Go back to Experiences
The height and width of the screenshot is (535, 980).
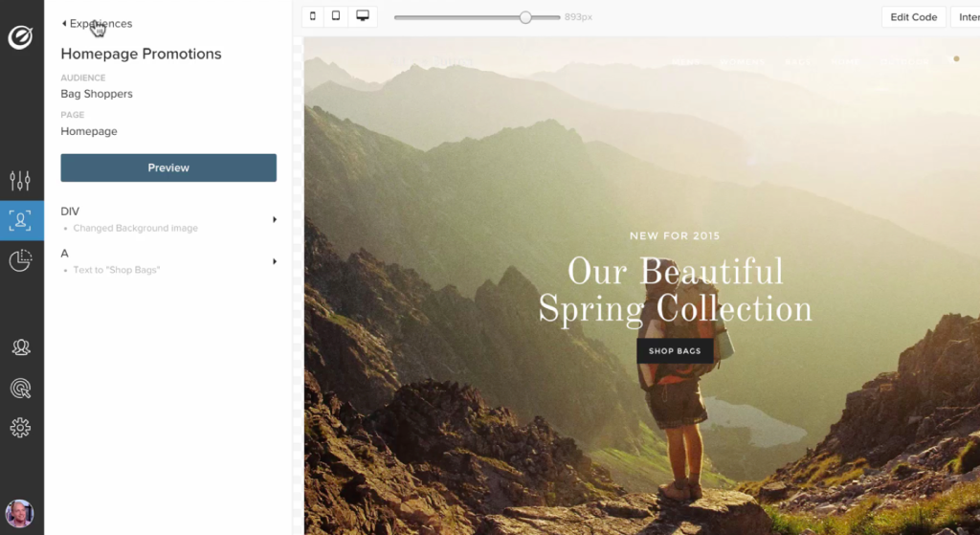point(97,23)
